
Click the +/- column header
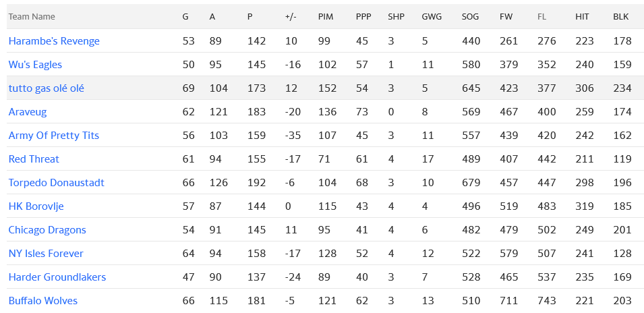(x=291, y=16)
